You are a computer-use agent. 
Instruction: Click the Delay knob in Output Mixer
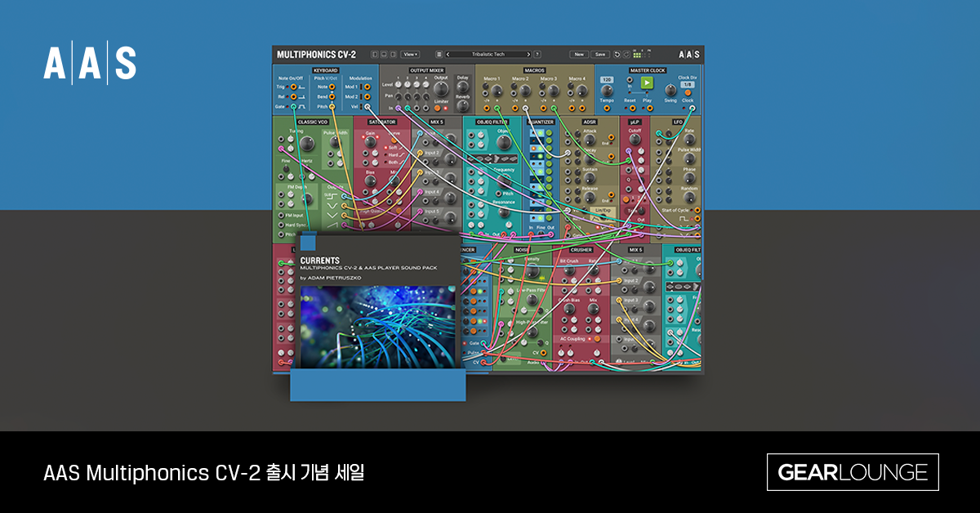coord(462,87)
